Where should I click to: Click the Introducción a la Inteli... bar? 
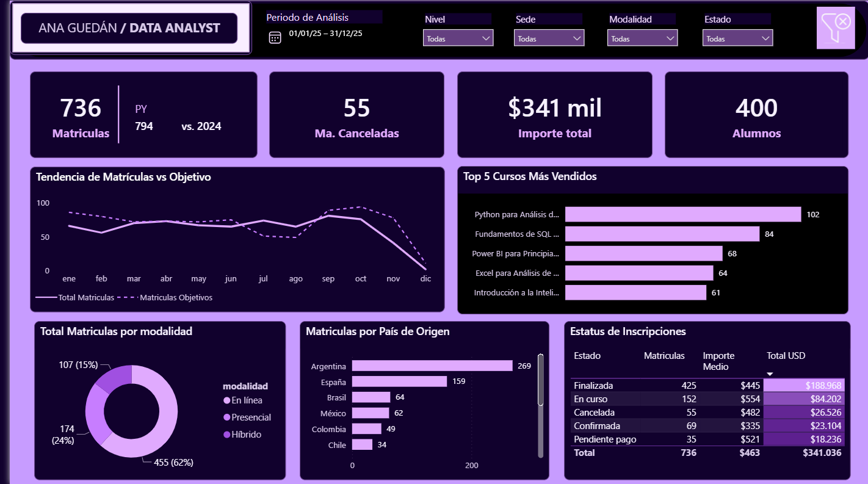[x=635, y=292]
